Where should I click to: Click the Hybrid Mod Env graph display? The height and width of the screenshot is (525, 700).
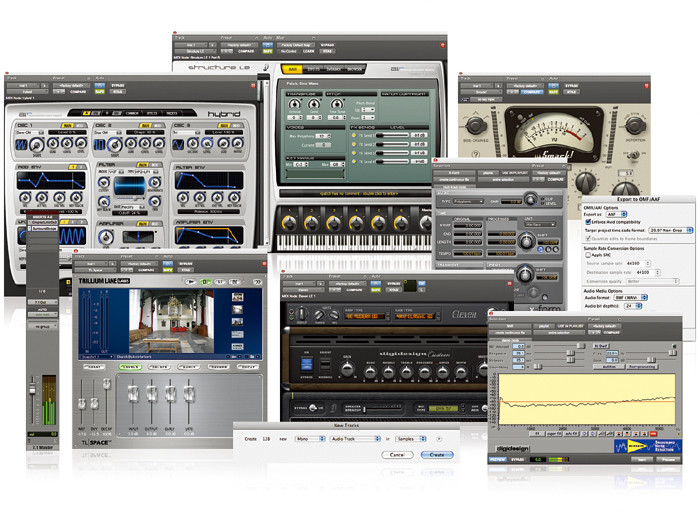(x=50, y=181)
